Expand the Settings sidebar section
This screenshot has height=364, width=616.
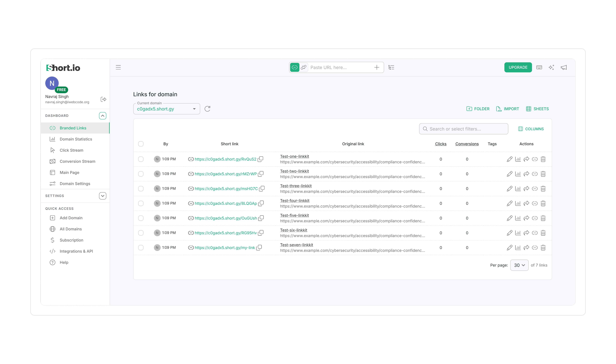102,196
